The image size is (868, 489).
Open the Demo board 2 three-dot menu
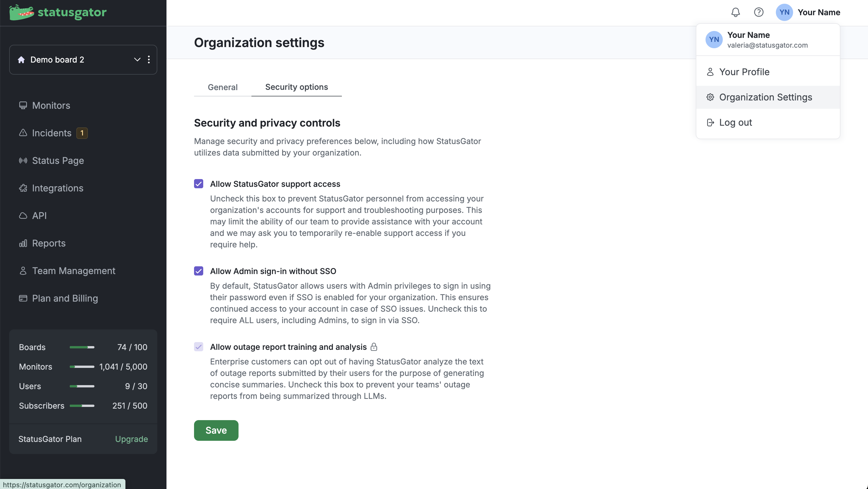tap(149, 60)
